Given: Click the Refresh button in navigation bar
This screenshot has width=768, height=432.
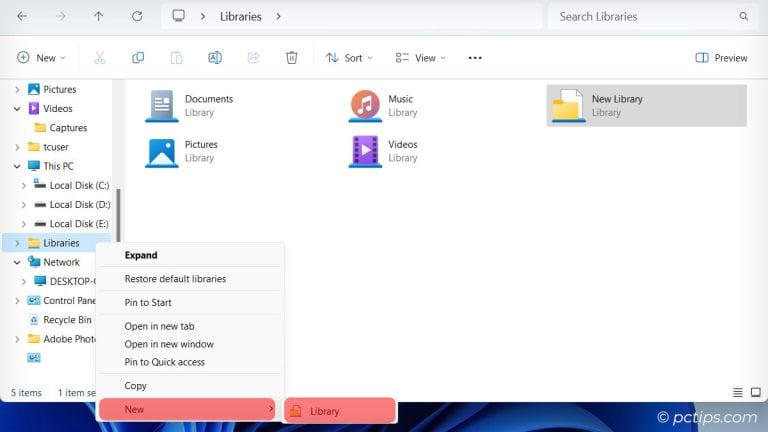Looking at the screenshot, I should (x=137, y=16).
